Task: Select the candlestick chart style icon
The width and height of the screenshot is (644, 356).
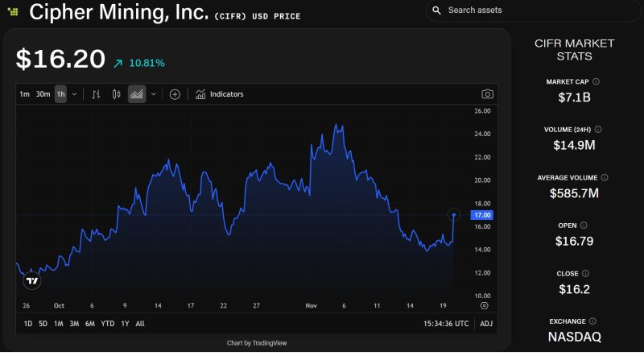Action: [116, 94]
